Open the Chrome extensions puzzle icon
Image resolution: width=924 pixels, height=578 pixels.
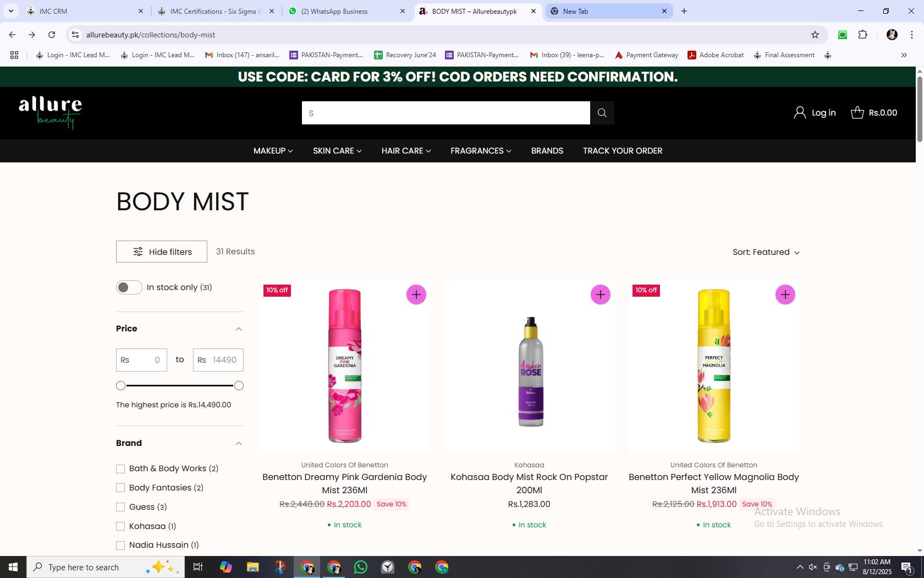[x=863, y=35]
